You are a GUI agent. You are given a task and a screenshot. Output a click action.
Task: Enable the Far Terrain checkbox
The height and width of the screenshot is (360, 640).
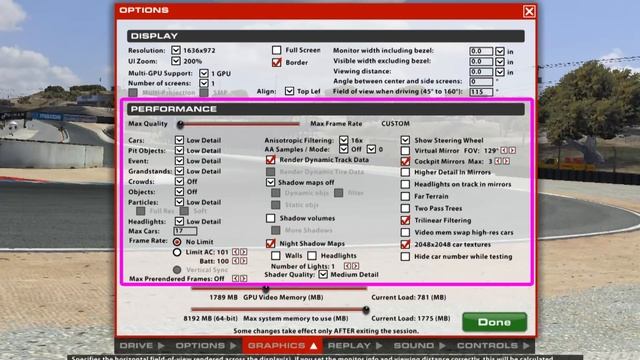tap(405, 196)
